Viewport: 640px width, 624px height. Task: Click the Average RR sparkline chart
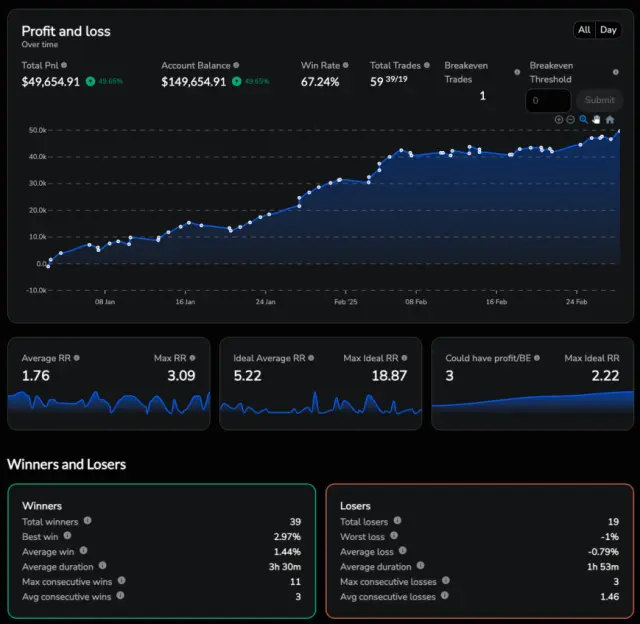click(108, 405)
